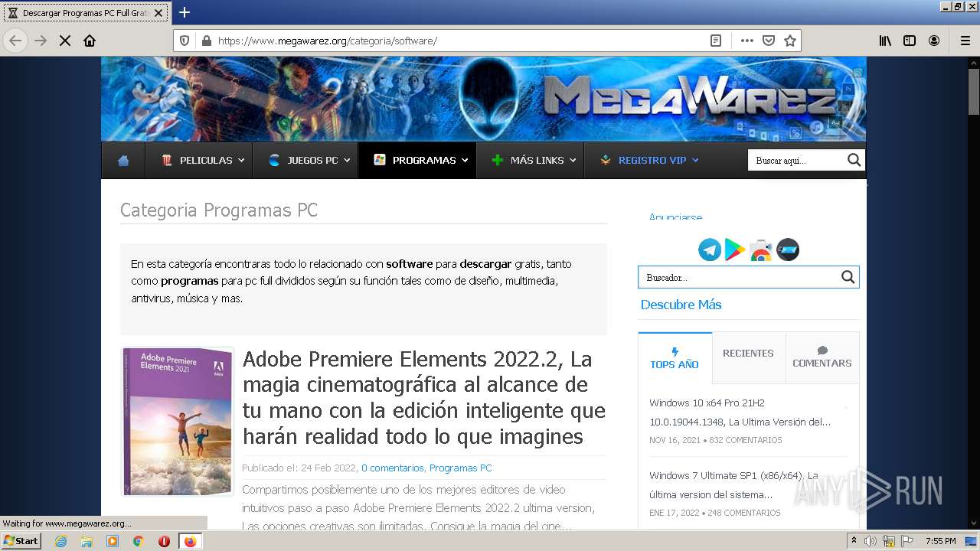Screen dimensions: 980x551
Task: Click the Descubre Más heading
Action: click(x=681, y=305)
